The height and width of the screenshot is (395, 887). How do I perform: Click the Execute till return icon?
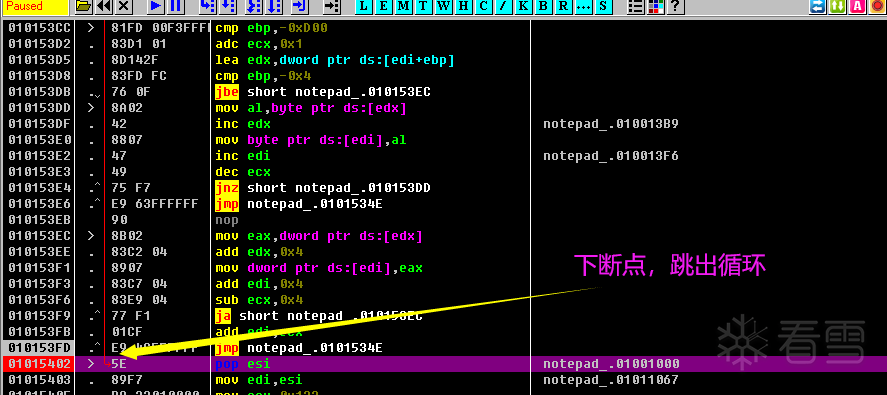coord(300,7)
